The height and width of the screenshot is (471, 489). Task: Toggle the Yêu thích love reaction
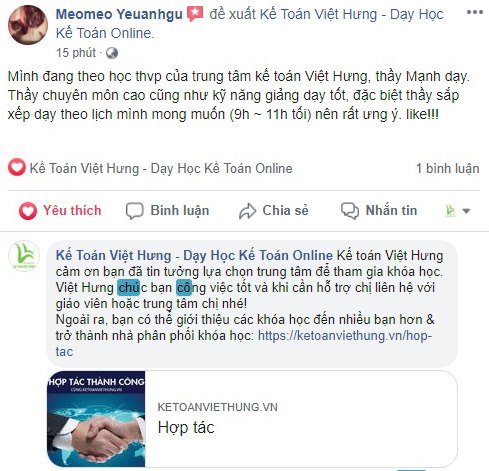(60, 211)
